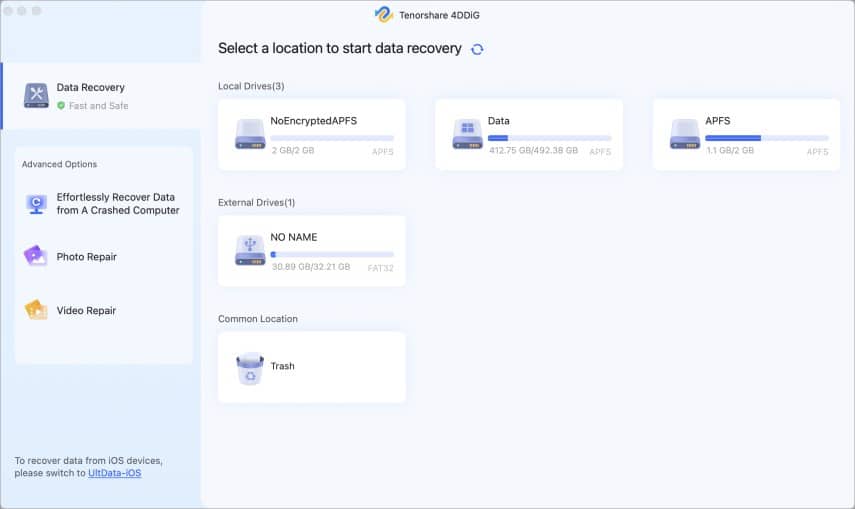Image resolution: width=855 pixels, height=509 pixels.
Task: Select the NO NAME external drive name
Action: [x=294, y=237]
